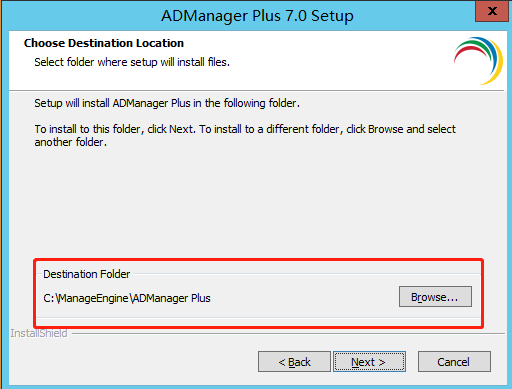Click the word Browse in the instruction paragraph

[x=386, y=129]
